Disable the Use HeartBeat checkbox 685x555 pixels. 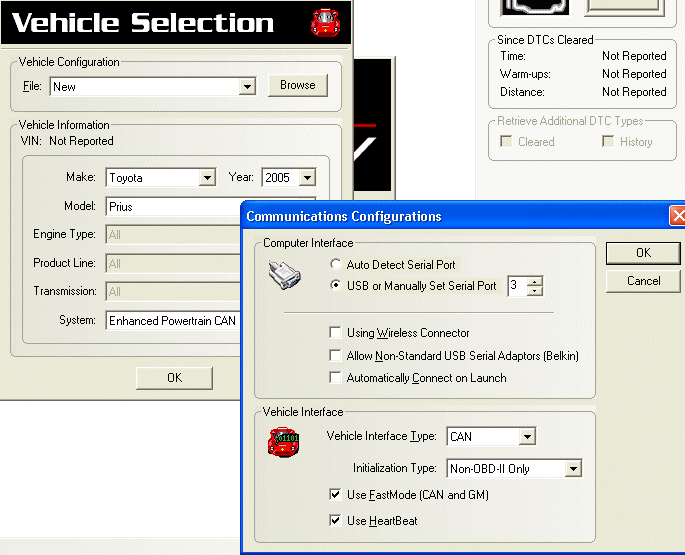(x=336, y=521)
